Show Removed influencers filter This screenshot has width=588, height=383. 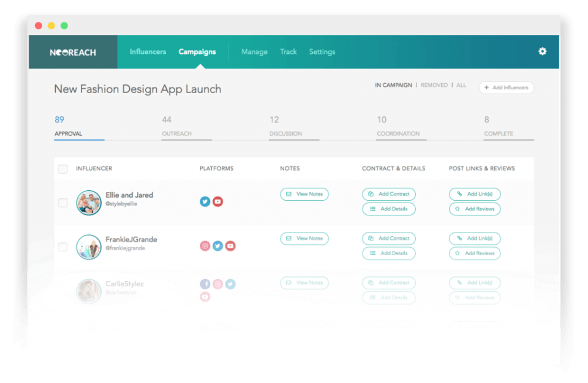tap(434, 85)
